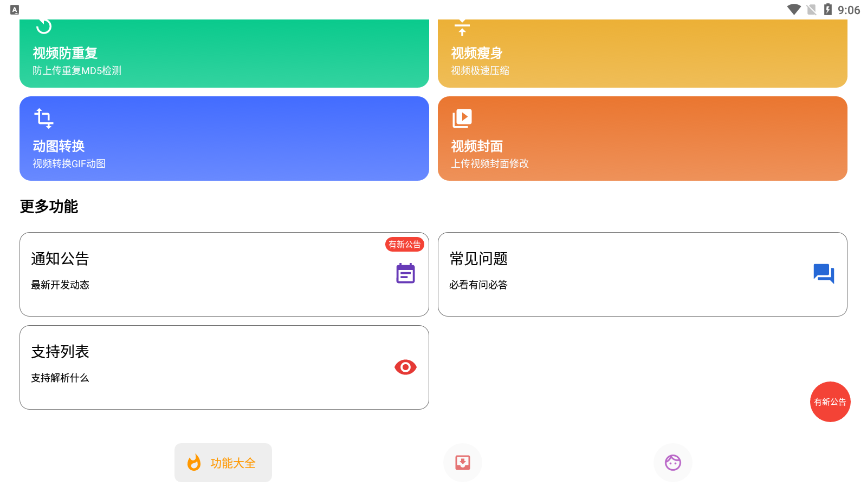Click the Wi-Fi icon in status bar
Screen dimensions: 867x487
tap(794, 10)
